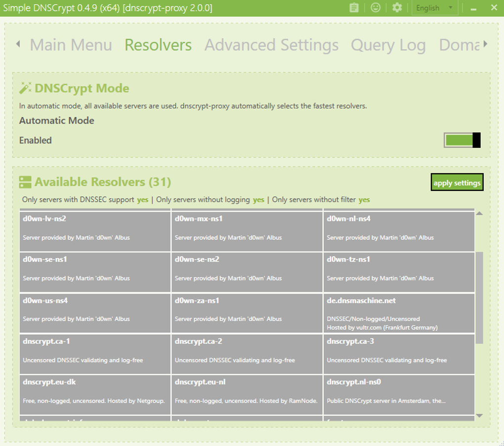504x446 pixels.
Task: Click the resolver list scrollbar up arrow
Action: (479, 213)
